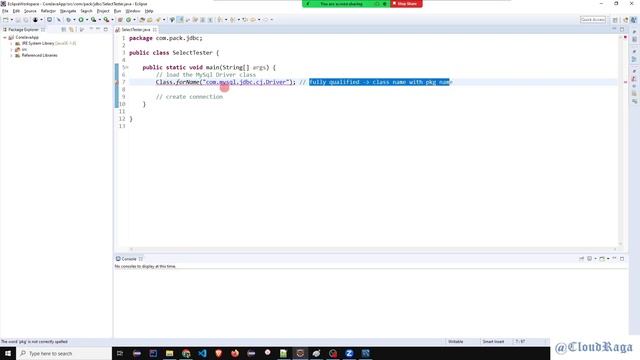Click the New file toolbar icon
This screenshot has height=360, width=640.
point(6,20)
